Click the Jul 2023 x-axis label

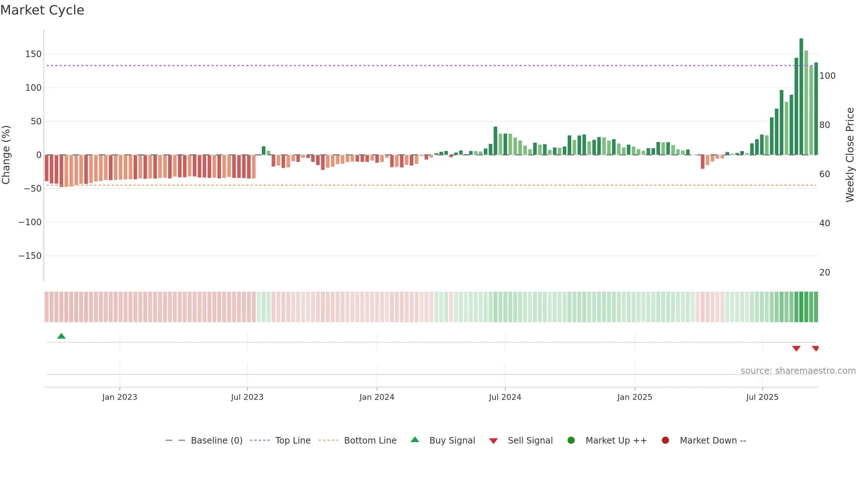(x=247, y=397)
